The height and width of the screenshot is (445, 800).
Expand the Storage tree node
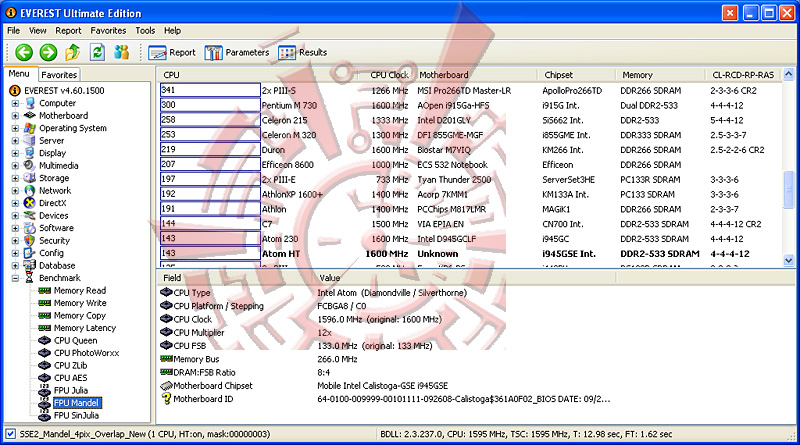[15, 178]
